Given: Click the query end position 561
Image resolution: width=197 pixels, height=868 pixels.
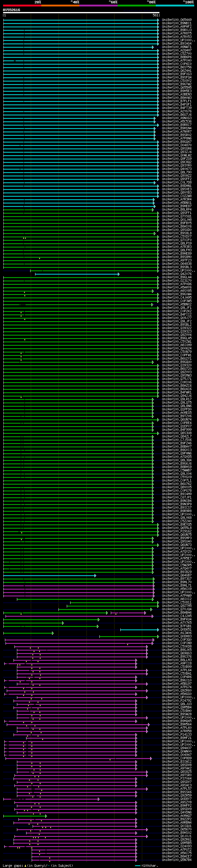Looking at the screenshot, I should coord(155,15).
